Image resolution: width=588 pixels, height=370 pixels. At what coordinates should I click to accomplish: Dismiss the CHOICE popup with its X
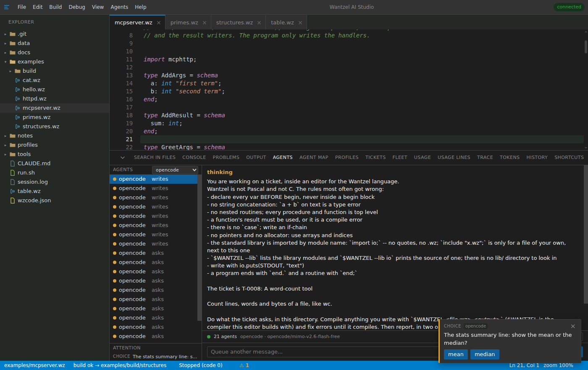click(x=573, y=326)
